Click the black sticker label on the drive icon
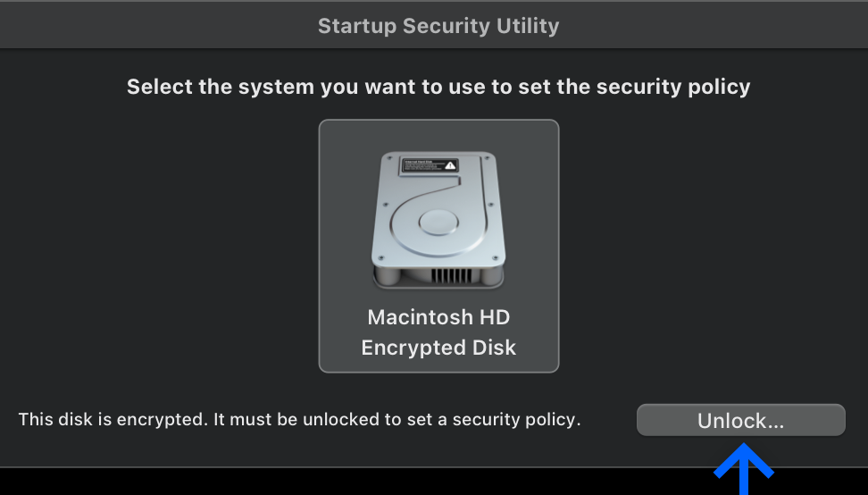This screenshot has height=495, width=868. 429,165
